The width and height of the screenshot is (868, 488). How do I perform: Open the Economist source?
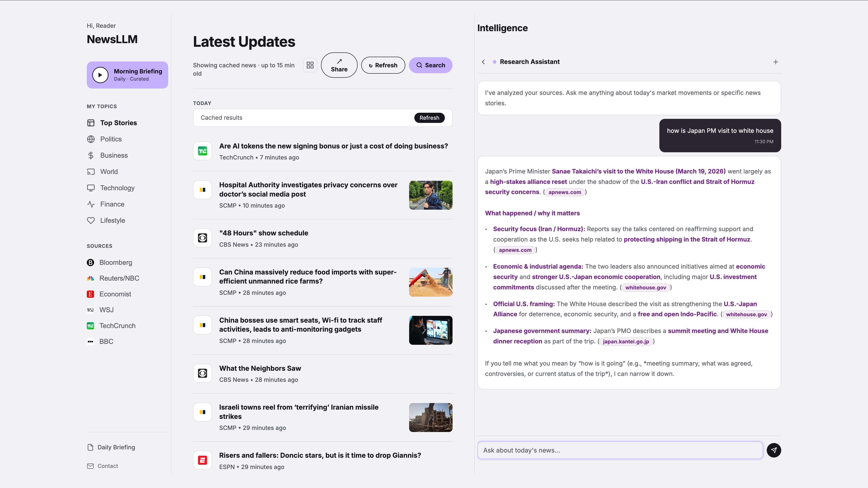115,294
